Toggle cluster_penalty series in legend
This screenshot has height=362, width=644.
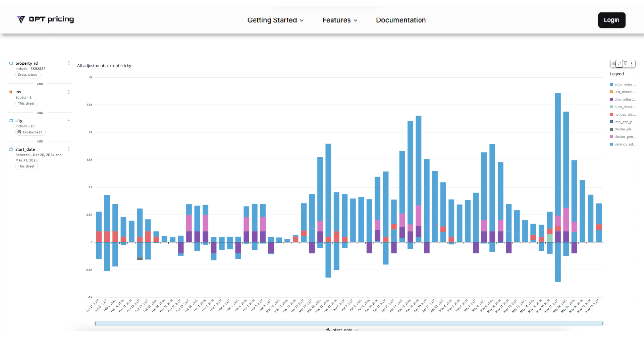(625, 137)
